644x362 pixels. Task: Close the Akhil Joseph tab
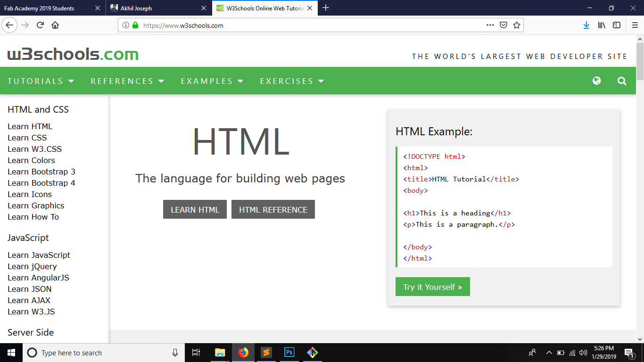(x=204, y=8)
